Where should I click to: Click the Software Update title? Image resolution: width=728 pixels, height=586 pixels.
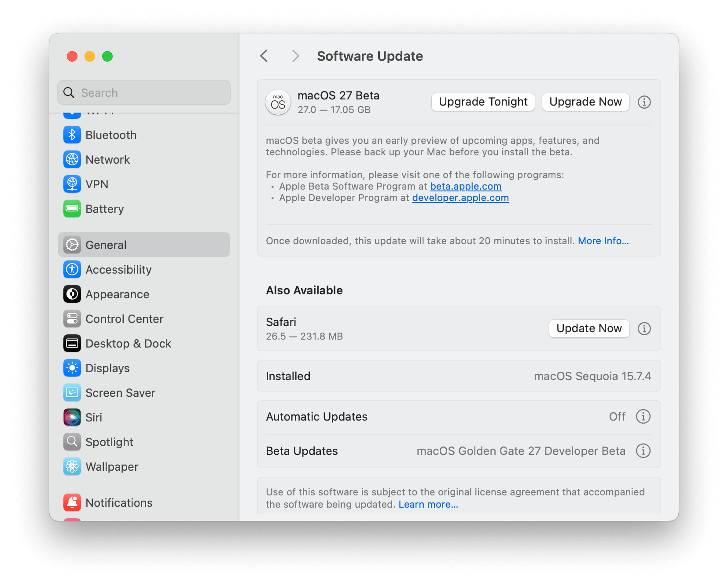click(x=370, y=56)
